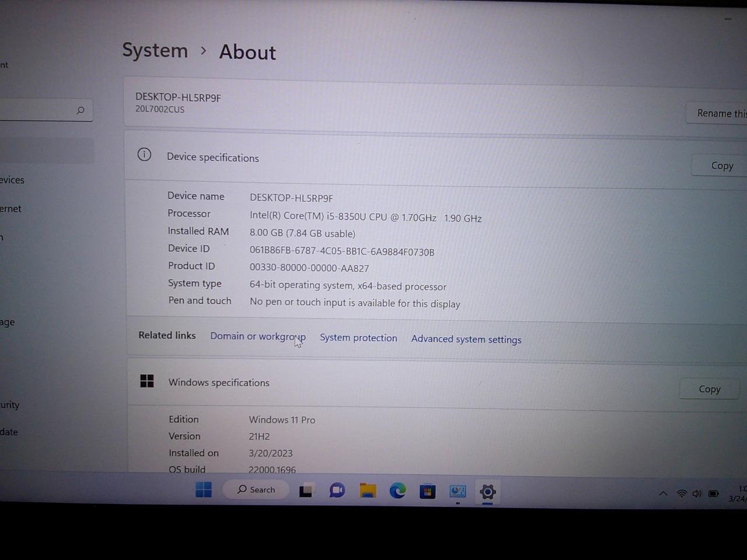Click the Device specifications info icon

point(144,155)
